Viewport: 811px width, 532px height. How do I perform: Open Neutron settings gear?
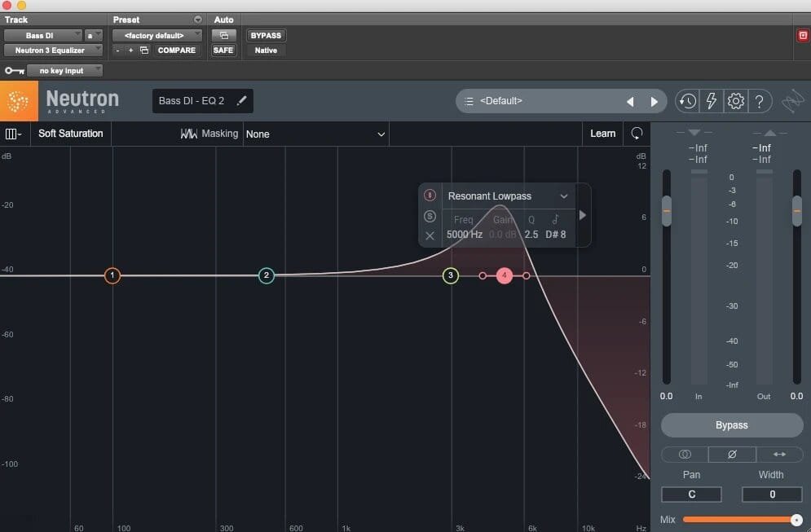(735, 101)
